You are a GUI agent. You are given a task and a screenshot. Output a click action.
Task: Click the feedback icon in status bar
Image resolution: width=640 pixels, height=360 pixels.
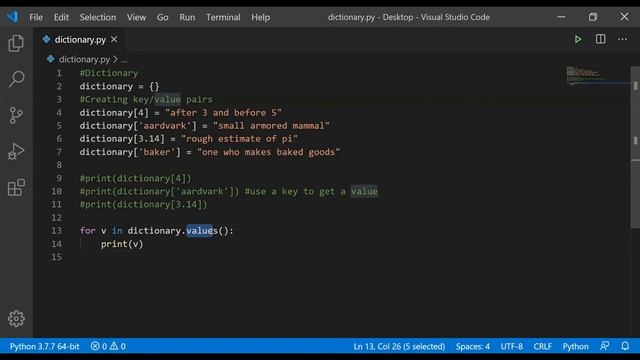click(x=604, y=346)
